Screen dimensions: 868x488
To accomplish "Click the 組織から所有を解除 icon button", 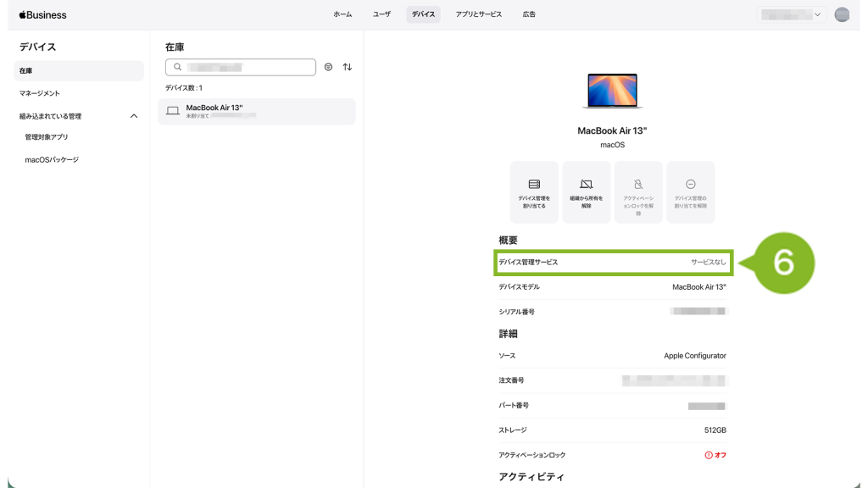I will click(x=587, y=192).
